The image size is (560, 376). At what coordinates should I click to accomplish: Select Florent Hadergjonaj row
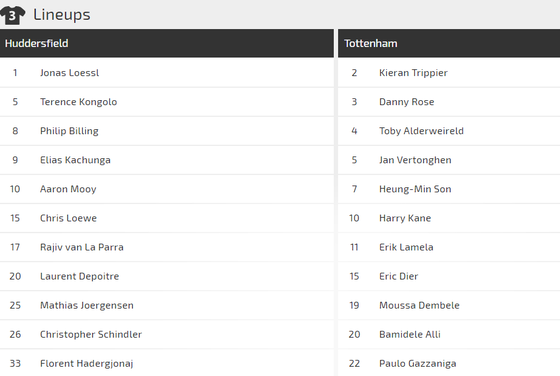(x=167, y=363)
